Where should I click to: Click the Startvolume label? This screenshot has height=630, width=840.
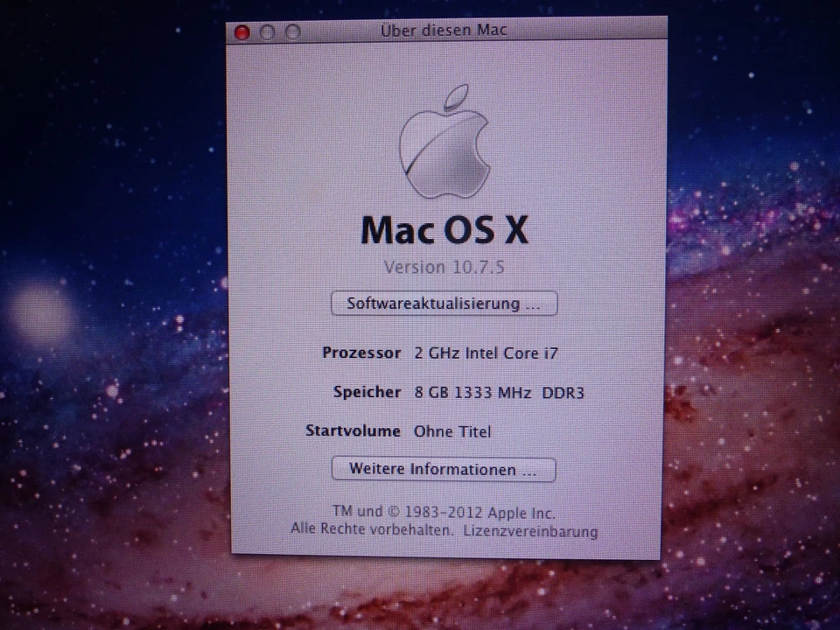pos(353,430)
